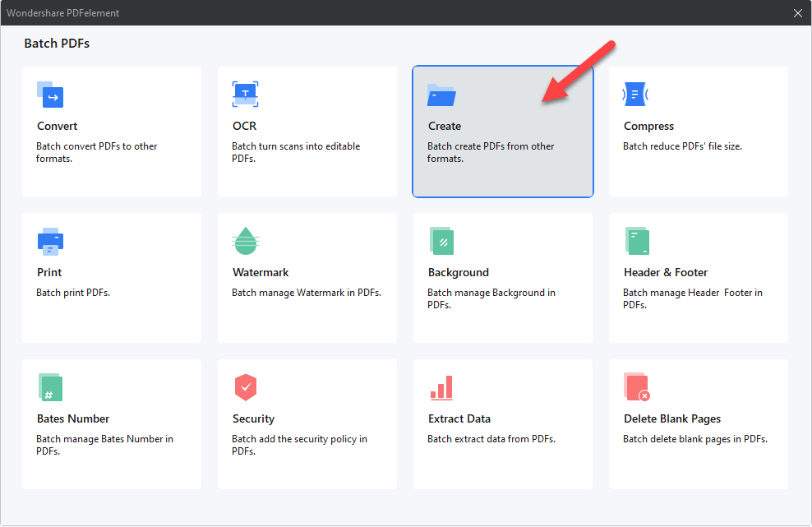Select the "Convert" title label
The image size is (812, 527).
pos(58,126)
